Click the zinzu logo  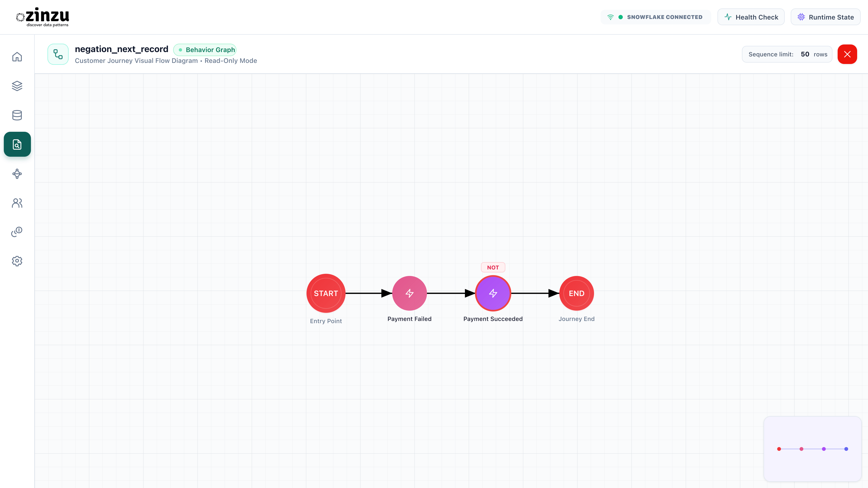43,17
